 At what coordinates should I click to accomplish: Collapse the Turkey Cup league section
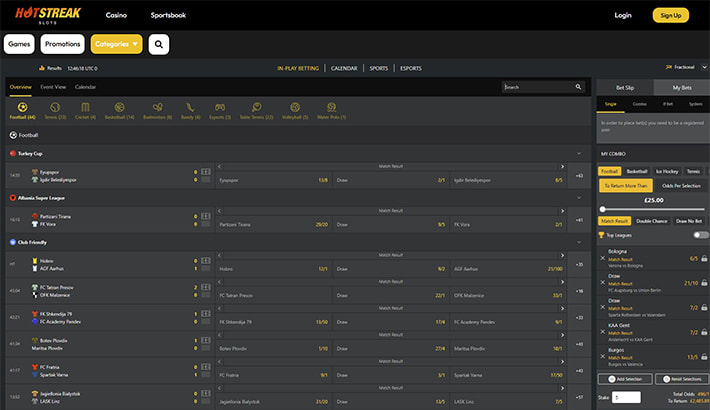(x=578, y=154)
